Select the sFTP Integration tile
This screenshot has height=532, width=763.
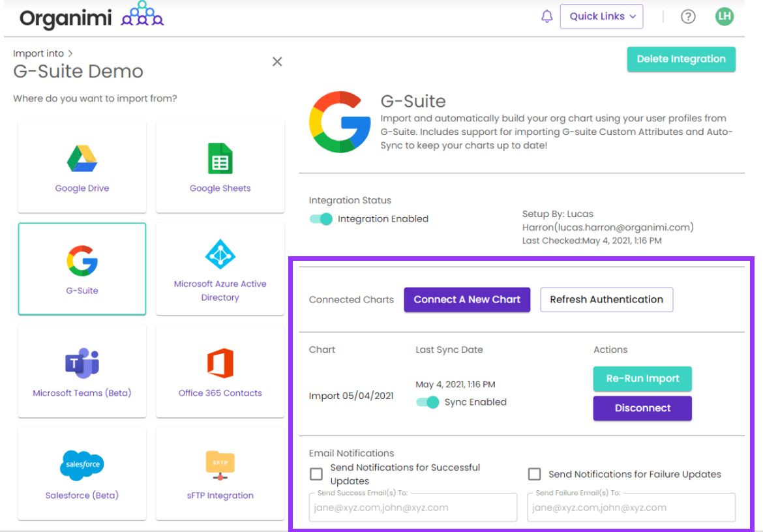[x=220, y=473]
